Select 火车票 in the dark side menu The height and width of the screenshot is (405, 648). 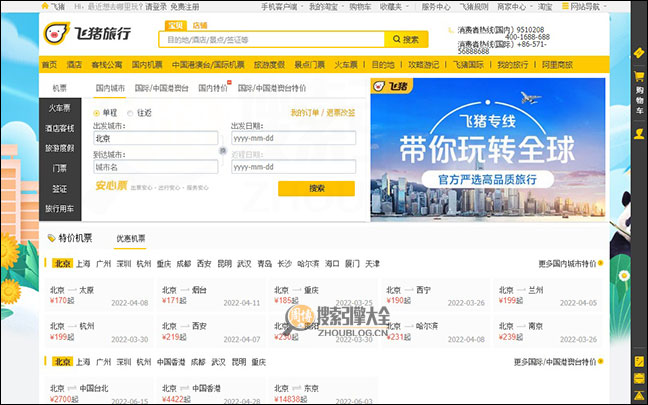tap(60, 108)
